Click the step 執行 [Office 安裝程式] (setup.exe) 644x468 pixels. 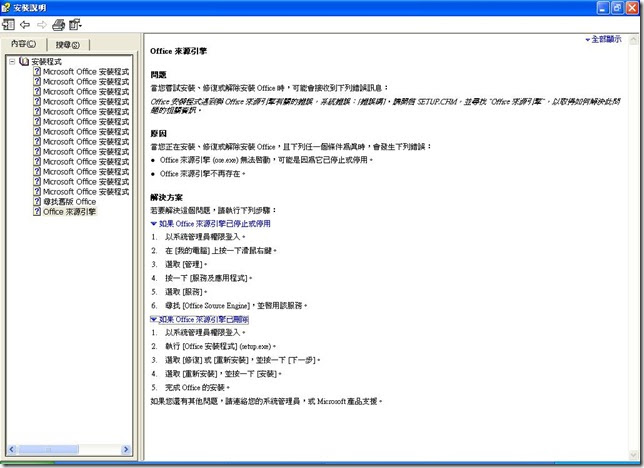pyautogui.click(x=221, y=346)
